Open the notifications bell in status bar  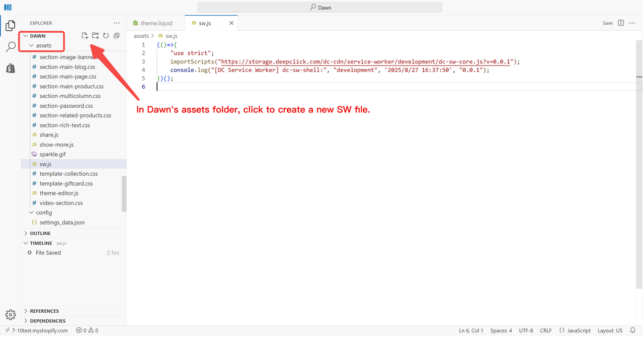click(633, 330)
